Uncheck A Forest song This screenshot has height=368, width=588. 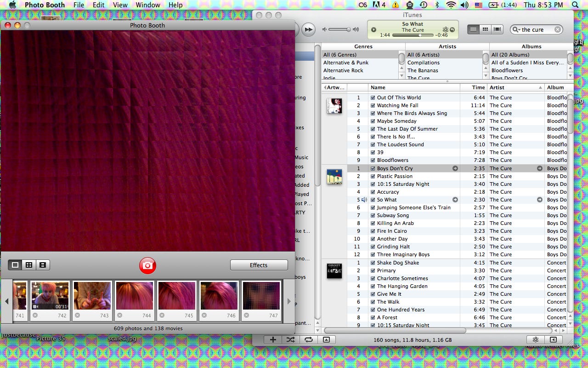point(373,317)
